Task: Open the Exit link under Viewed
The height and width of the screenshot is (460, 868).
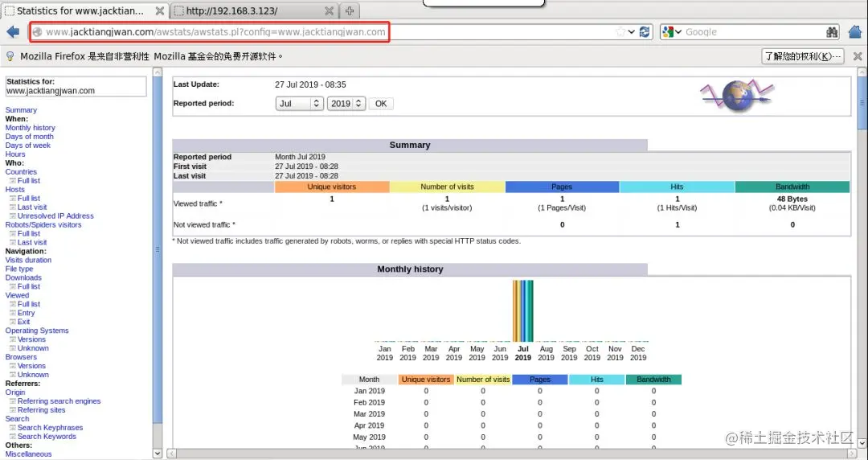Action: tap(24, 322)
